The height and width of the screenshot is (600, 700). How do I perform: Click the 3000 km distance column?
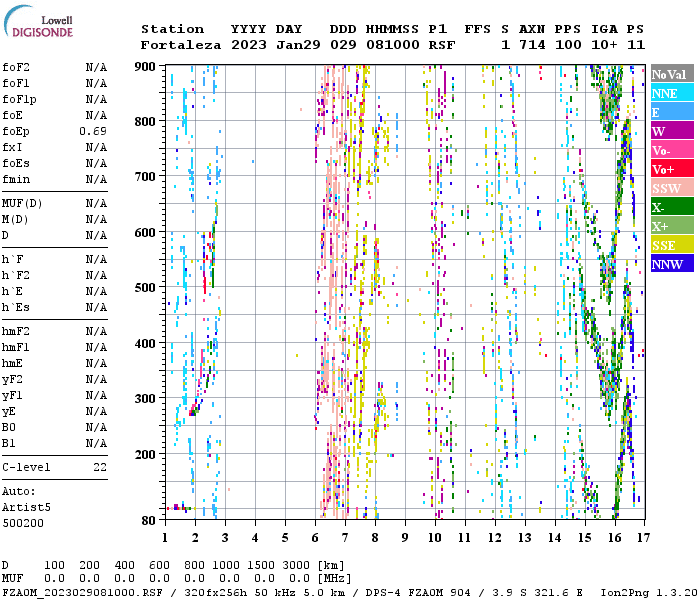296,565
